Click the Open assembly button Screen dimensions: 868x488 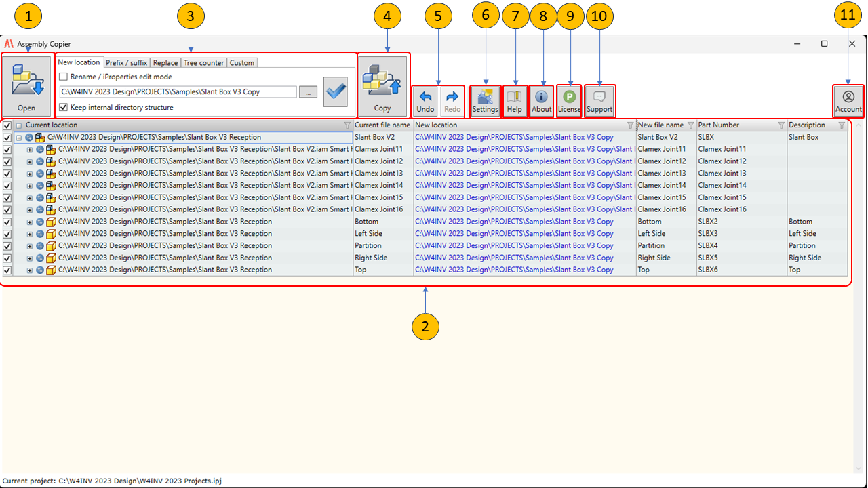26,85
